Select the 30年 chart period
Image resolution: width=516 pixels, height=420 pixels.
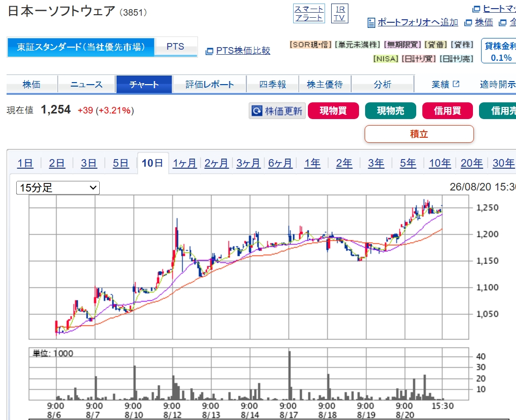click(503, 163)
